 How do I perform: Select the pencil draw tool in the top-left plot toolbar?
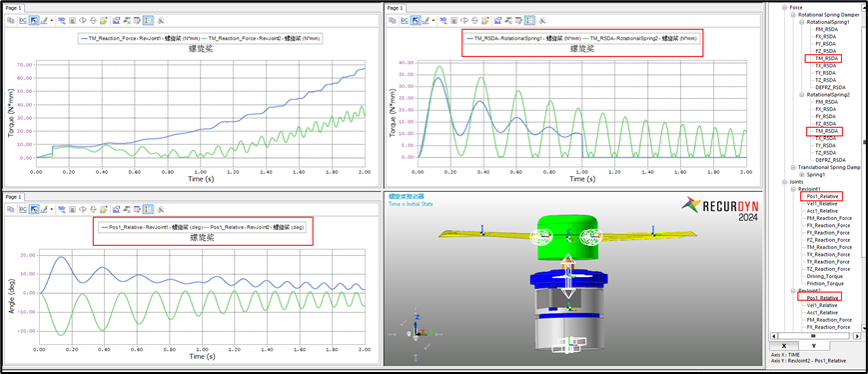tap(44, 21)
